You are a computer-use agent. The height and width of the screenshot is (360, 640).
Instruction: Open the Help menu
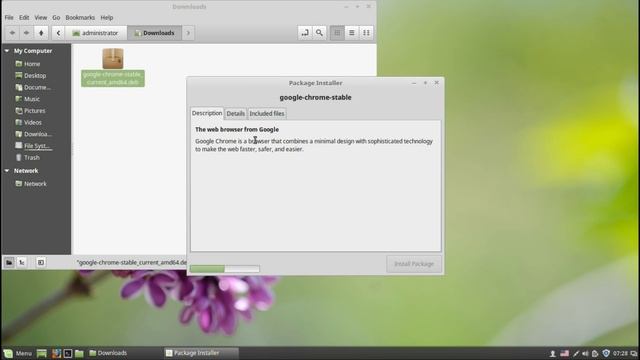[x=107, y=18]
